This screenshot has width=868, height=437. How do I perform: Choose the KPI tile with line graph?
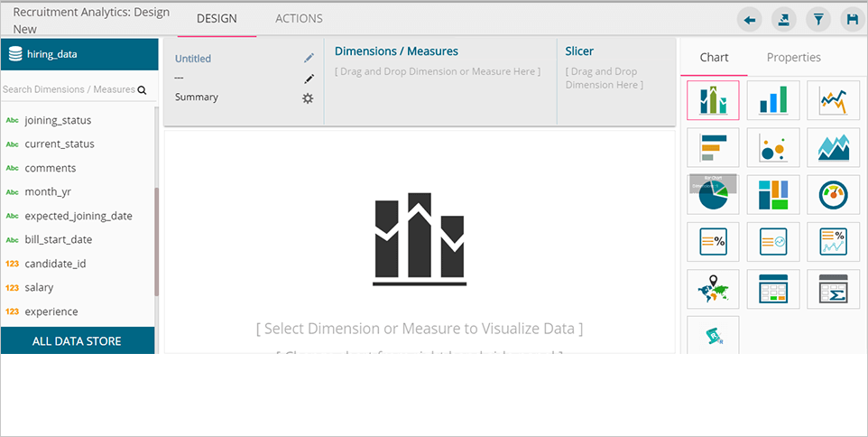(834, 241)
